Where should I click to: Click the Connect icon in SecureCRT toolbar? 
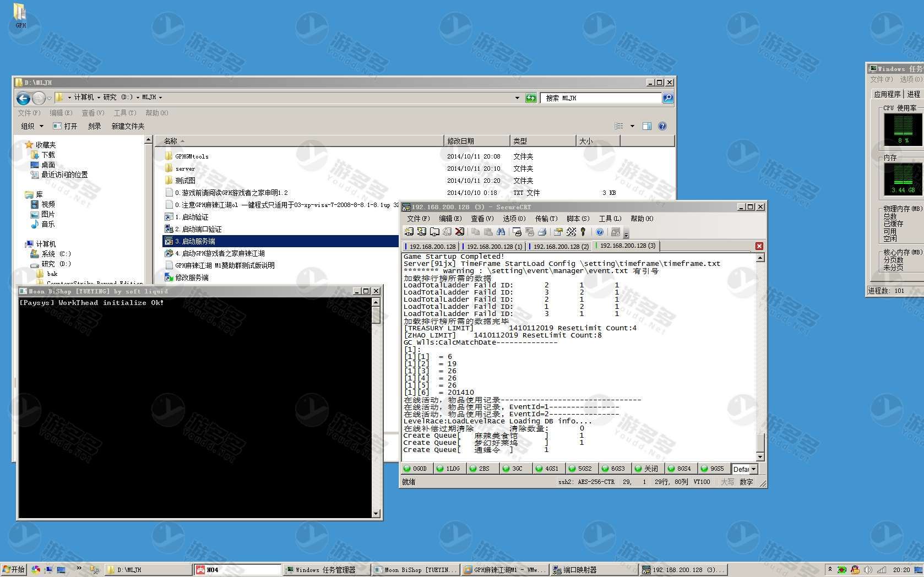(x=409, y=232)
